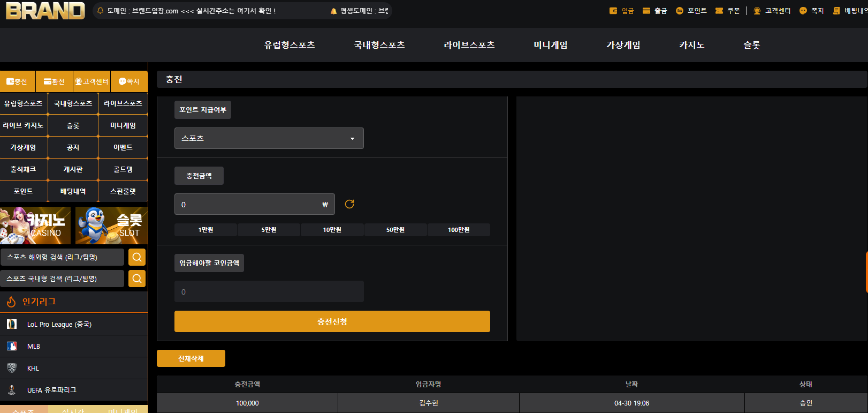Click the 충전금액 amount input field
The width and height of the screenshot is (868, 413).
[255, 204]
